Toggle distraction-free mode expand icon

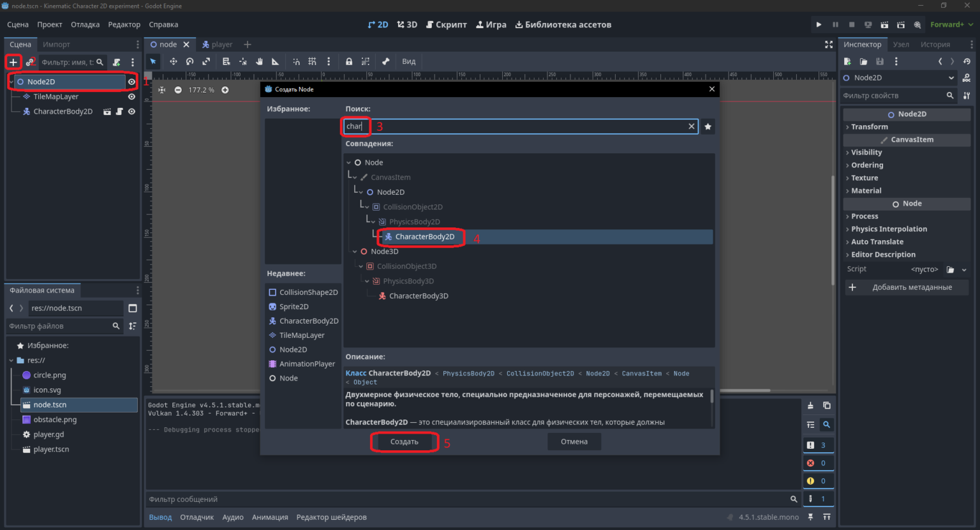point(829,44)
